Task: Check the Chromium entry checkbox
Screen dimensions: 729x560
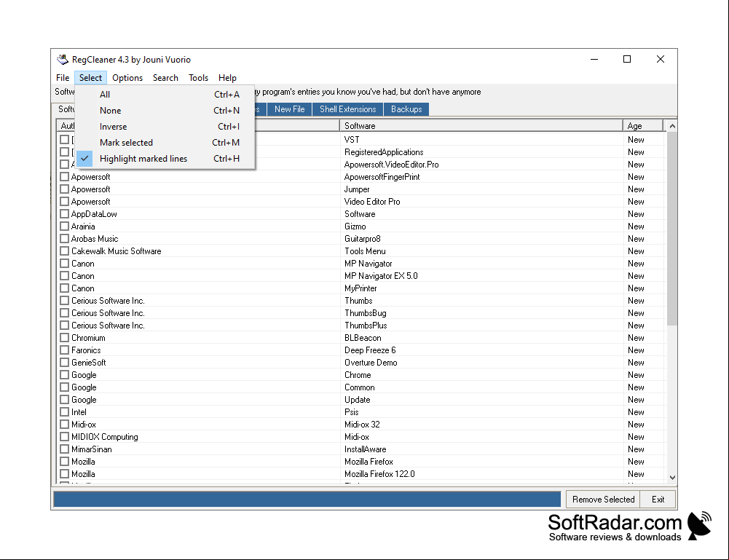Action: pyautogui.click(x=65, y=338)
